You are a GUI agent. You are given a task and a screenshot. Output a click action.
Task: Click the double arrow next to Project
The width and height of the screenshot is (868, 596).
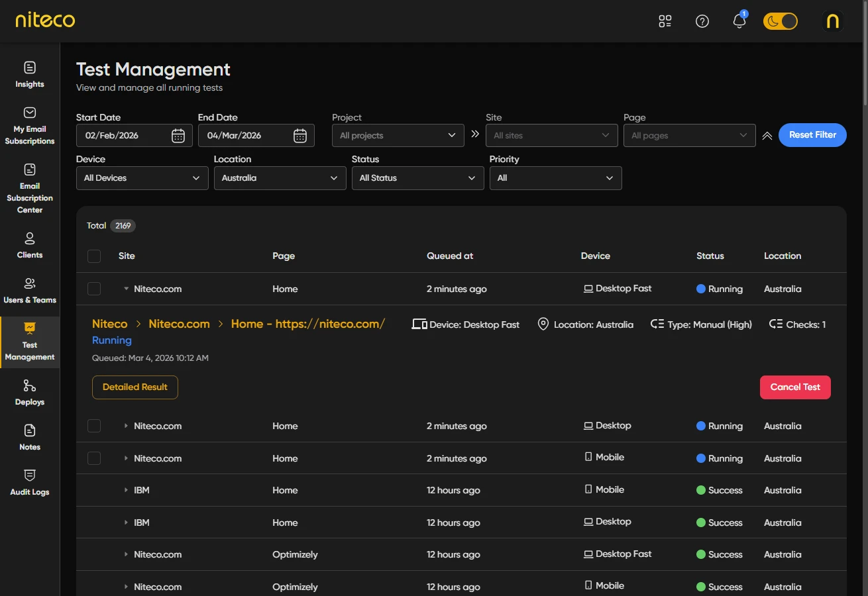pos(475,134)
